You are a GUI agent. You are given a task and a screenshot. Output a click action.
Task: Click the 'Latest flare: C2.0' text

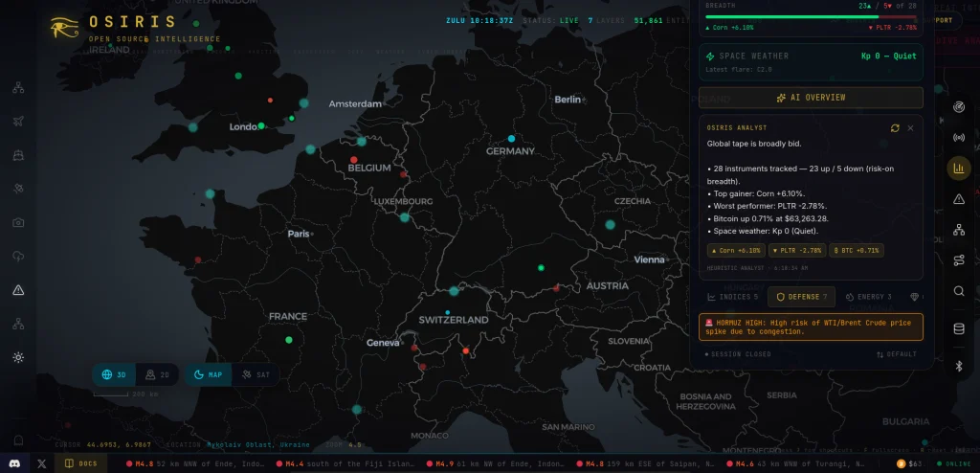point(738,70)
